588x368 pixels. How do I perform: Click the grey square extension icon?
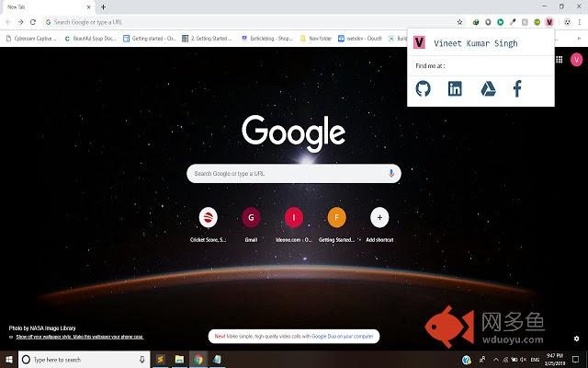525,22
